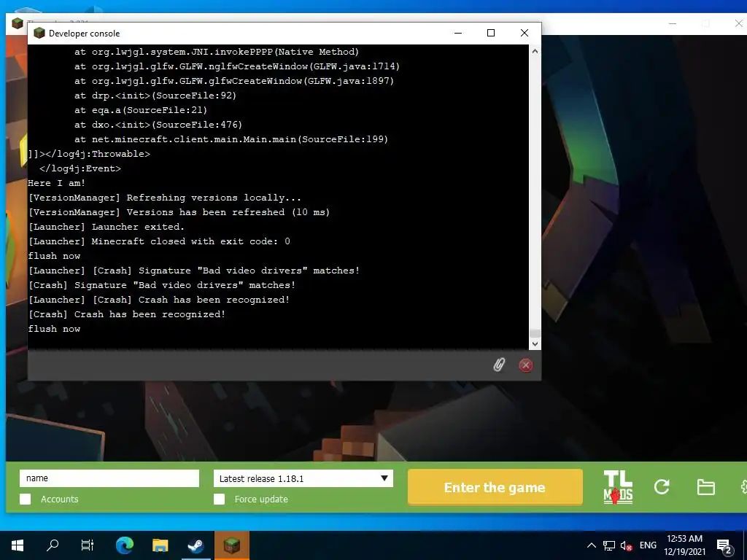Click console scrollbar down arrow
The width and height of the screenshot is (747, 560).
pyautogui.click(x=535, y=344)
